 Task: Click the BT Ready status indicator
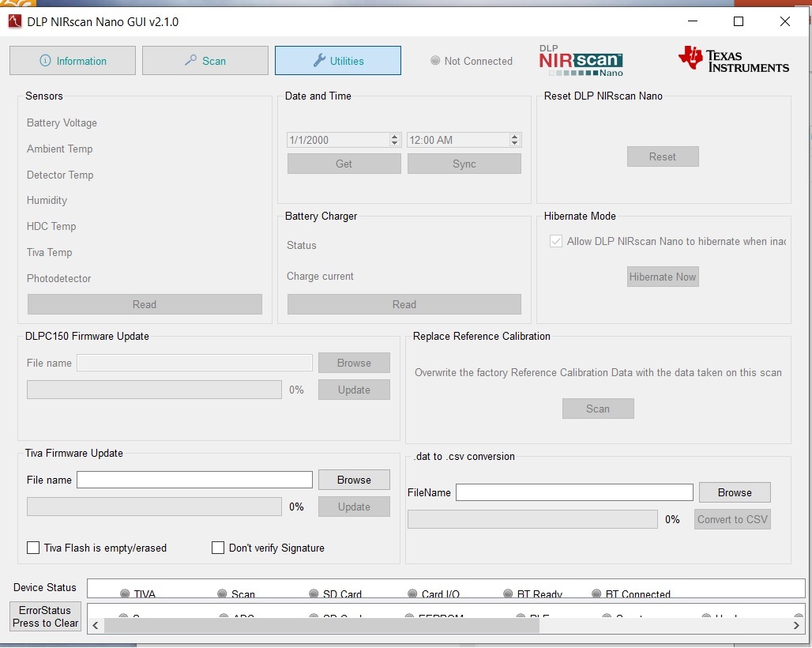point(532,593)
